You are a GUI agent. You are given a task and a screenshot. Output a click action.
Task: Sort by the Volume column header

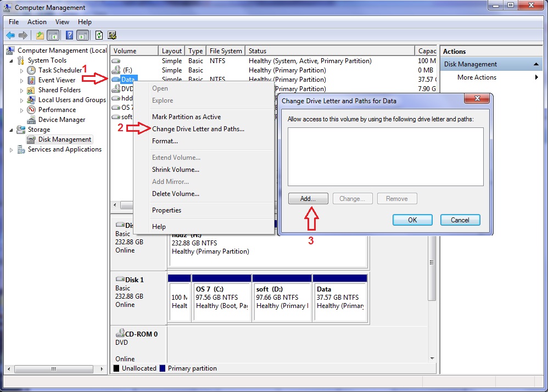(134, 51)
